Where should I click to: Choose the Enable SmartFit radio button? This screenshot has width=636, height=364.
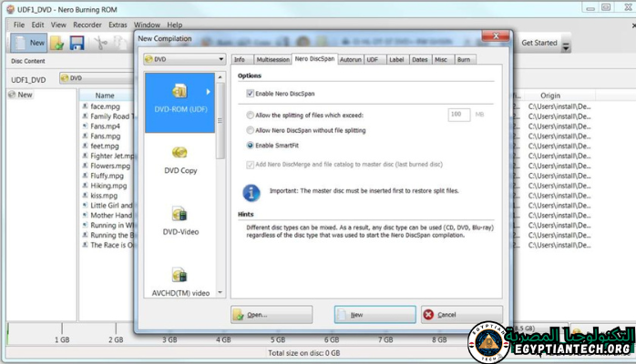pos(251,145)
